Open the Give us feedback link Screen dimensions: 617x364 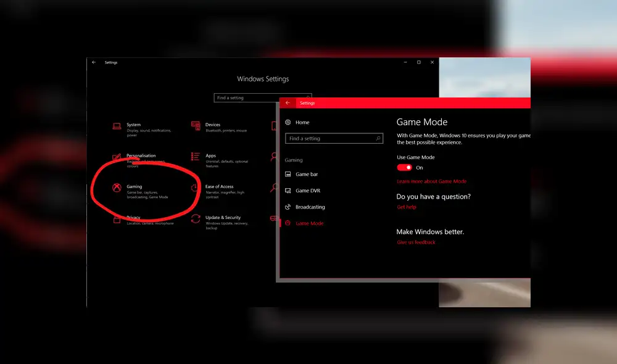[416, 242]
